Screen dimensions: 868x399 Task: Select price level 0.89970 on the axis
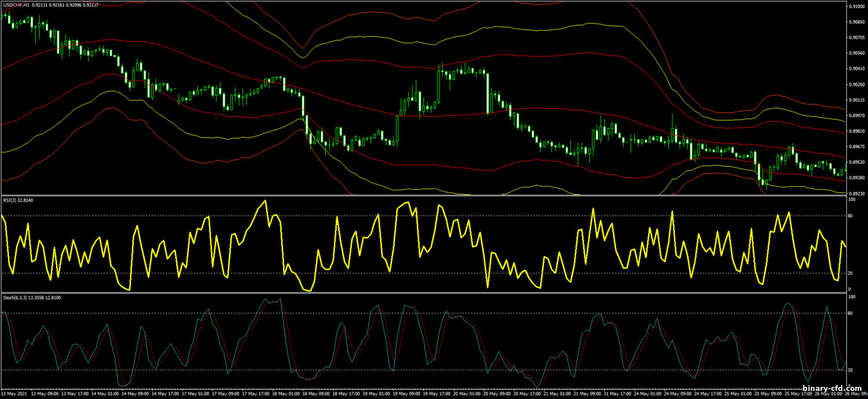(x=856, y=116)
